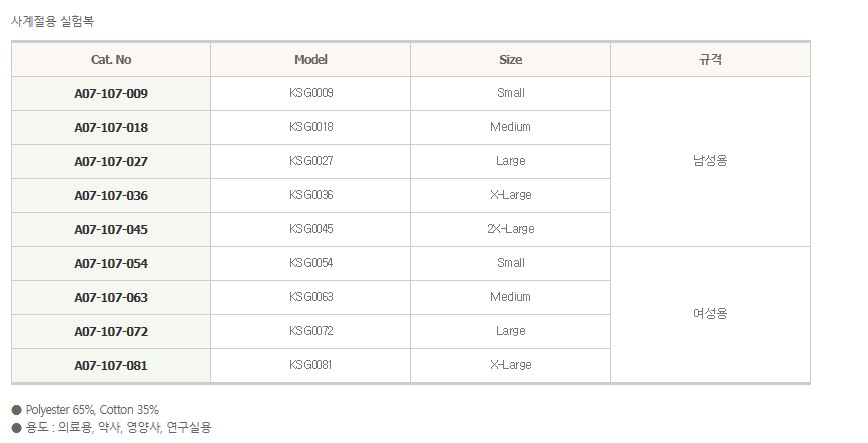The height and width of the screenshot is (443, 868).
Task: Open catalog entry A07-107-027
Action: [111, 162]
